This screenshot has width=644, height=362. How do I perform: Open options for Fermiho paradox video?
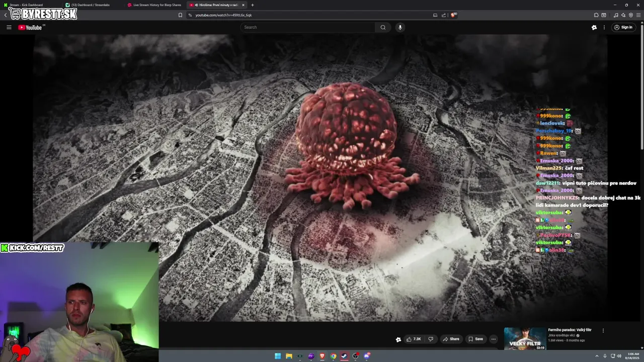603,330
